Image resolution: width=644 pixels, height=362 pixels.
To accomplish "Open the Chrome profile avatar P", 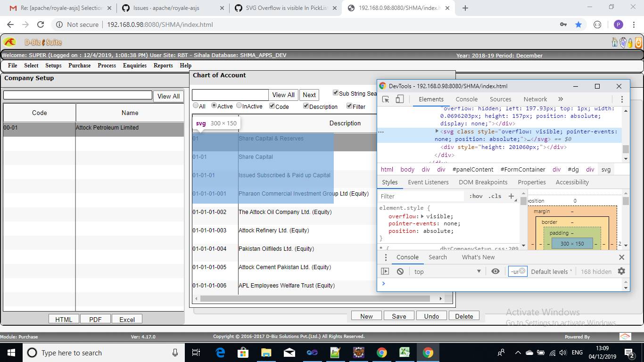I will (619, 25).
